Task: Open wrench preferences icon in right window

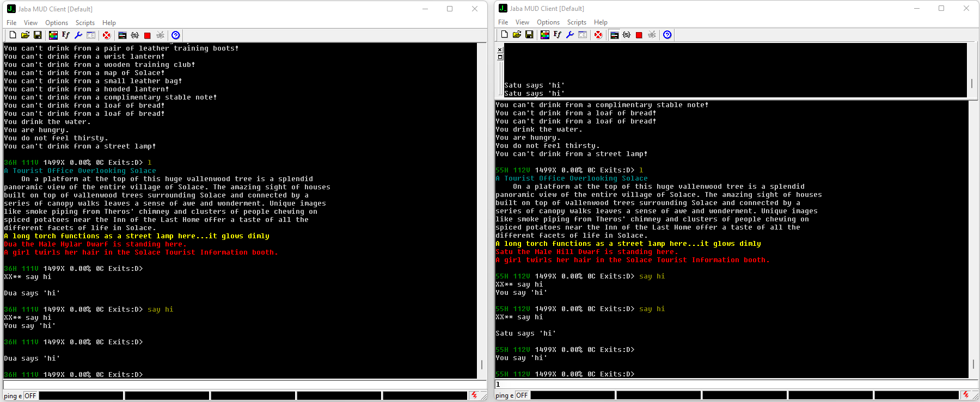Action: tap(570, 34)
